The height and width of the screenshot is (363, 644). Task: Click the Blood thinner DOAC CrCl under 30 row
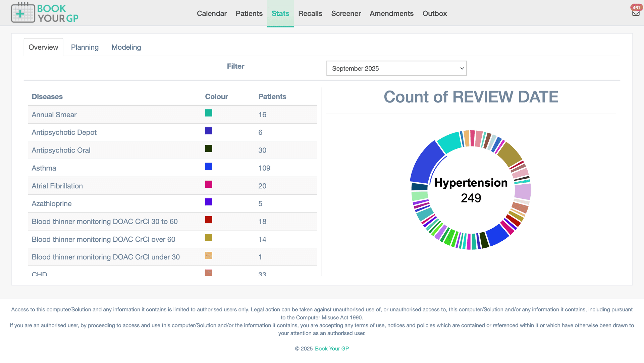click(x=172, y=257)
